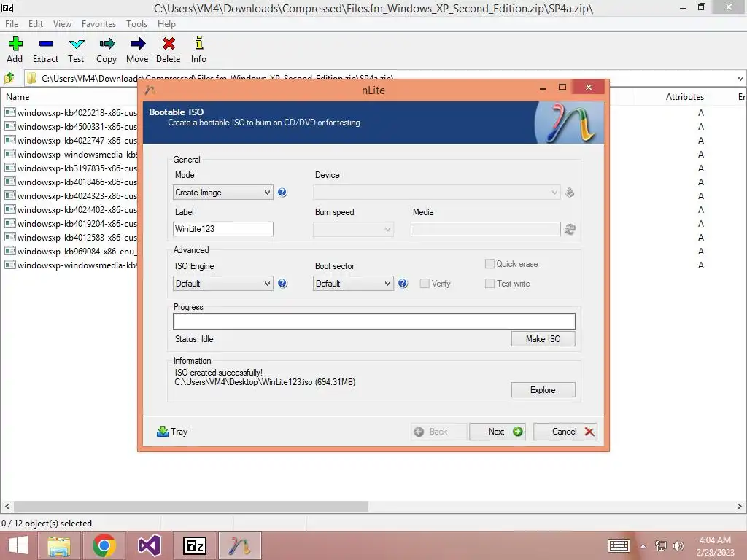747x560 pixels.
Task: Open the ISO Engine dropdown
Action: tap(223, 284)
